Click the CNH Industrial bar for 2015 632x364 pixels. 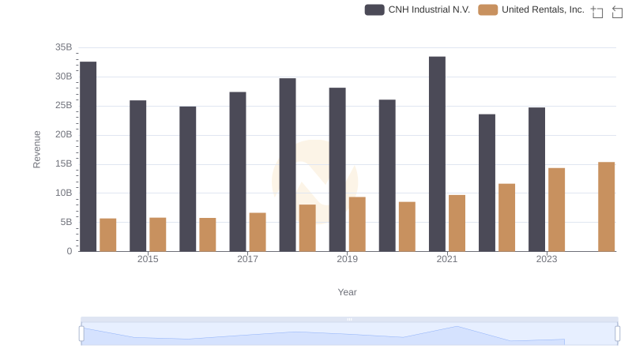coord(137,176)
